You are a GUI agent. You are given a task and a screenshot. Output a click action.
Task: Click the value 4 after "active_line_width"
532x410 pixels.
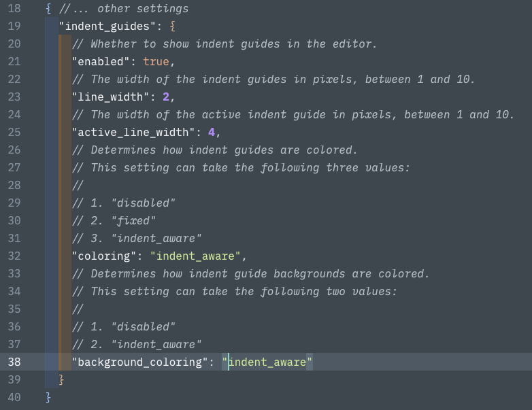point(212,133)
